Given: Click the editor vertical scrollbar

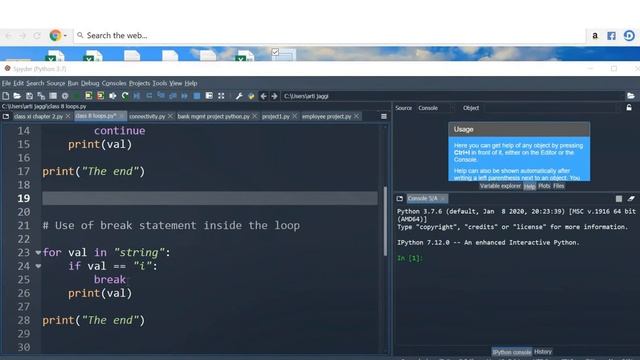Looking at the screenshot, I should click(385, 222).
